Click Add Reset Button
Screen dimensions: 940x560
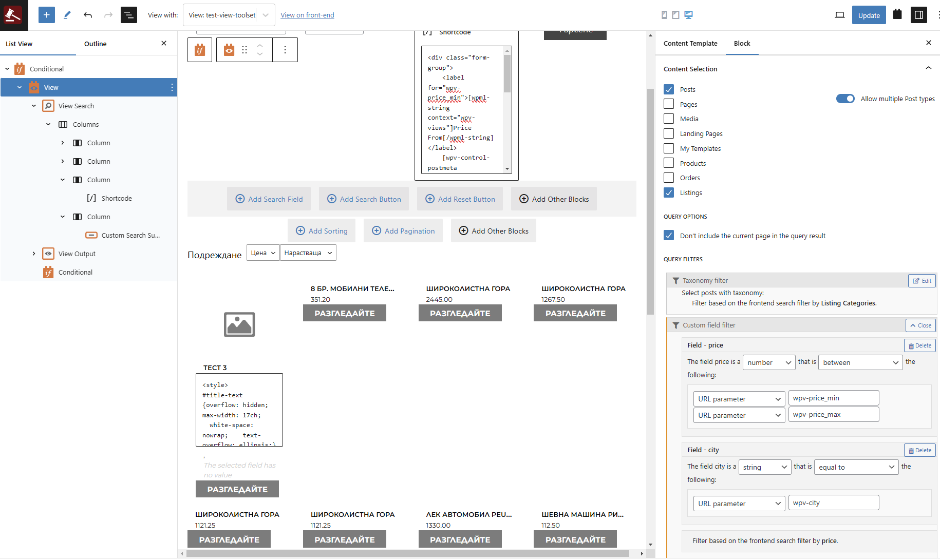pos(460,199)
